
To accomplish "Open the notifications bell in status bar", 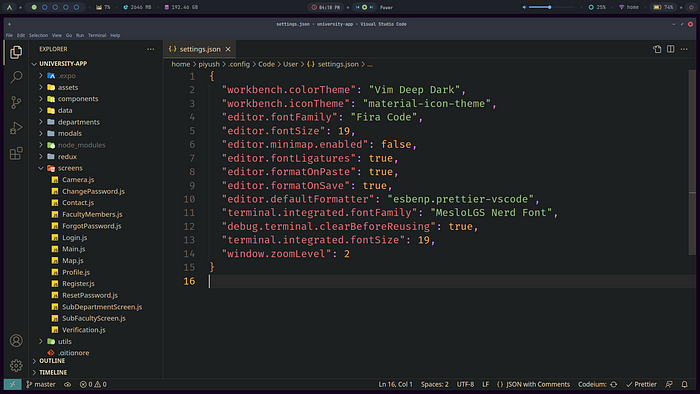I will (684, 384).
